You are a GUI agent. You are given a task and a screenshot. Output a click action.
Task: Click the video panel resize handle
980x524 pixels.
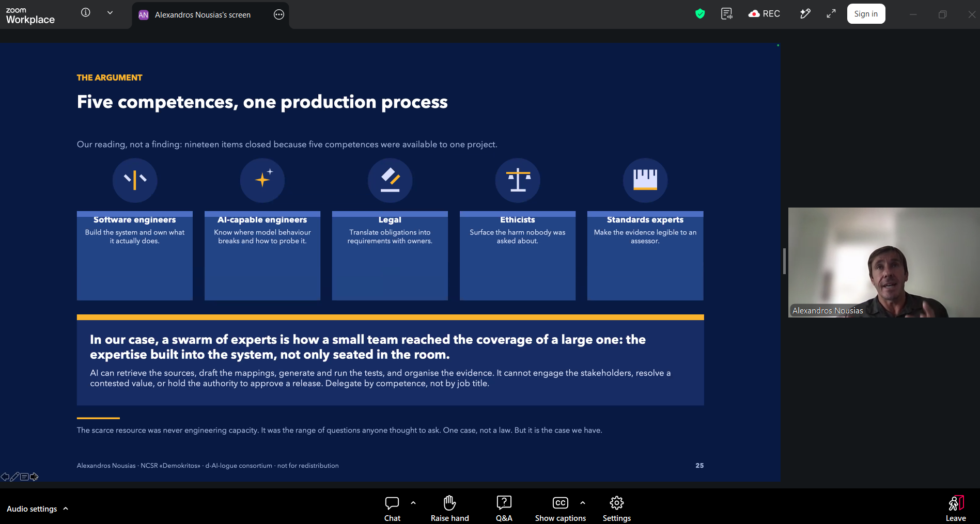coord(784,261)
